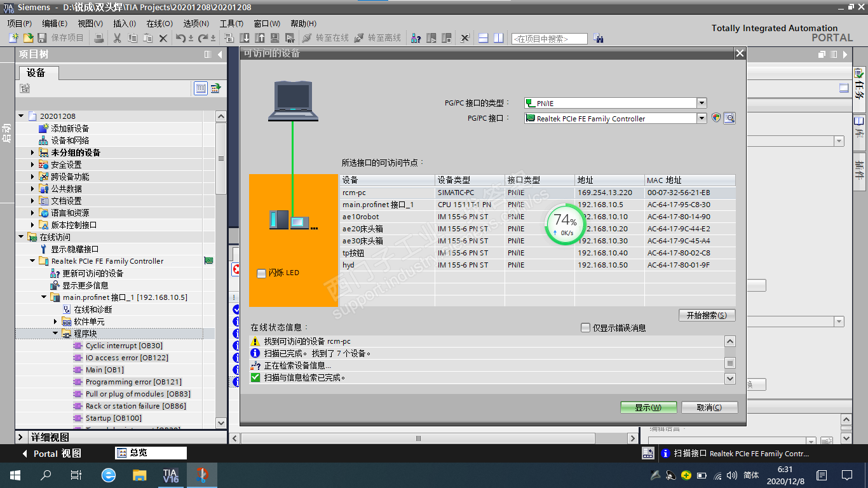
Task: Click the scan network icon beside PG/PC interface
Action: pyautogui.click(x=729, y=118)
